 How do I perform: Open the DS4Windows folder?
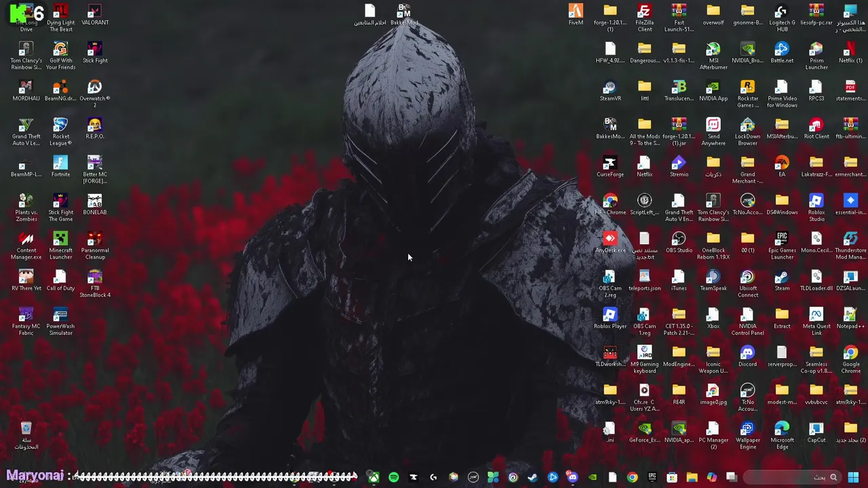coord(782,205)
